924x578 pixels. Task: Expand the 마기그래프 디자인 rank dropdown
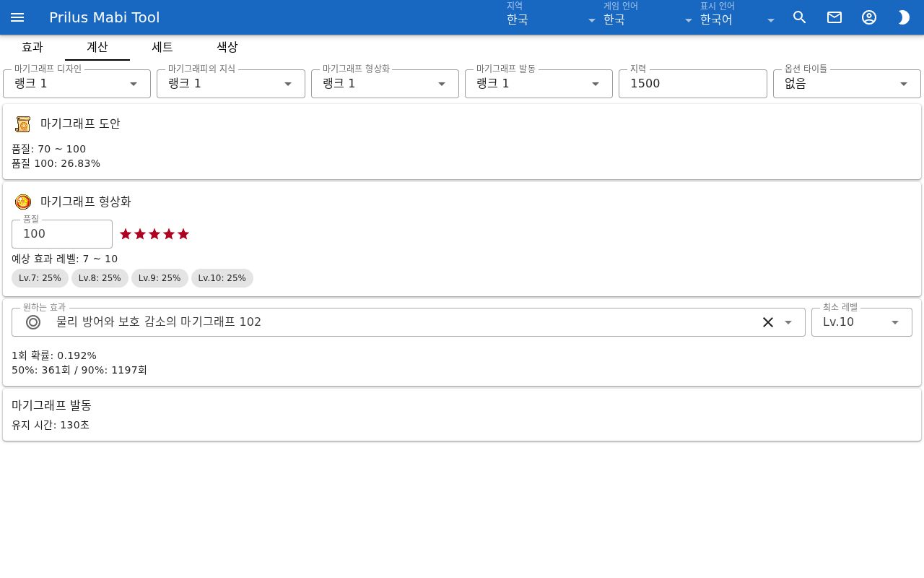[77, 84]
